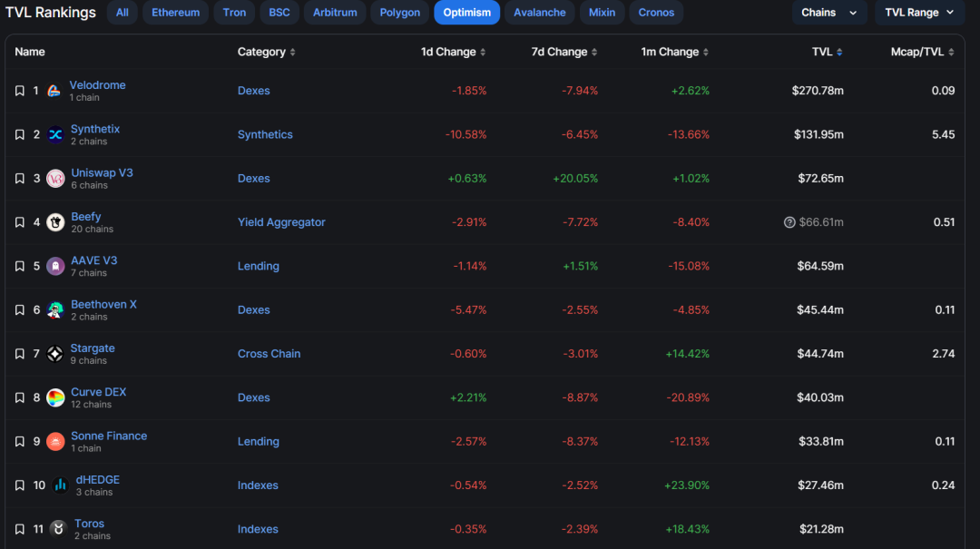Image resolution: width=980 pixels, height=549 pixels.
Task: Bookmark the Curve DEX row
Action: coord(19,397)
